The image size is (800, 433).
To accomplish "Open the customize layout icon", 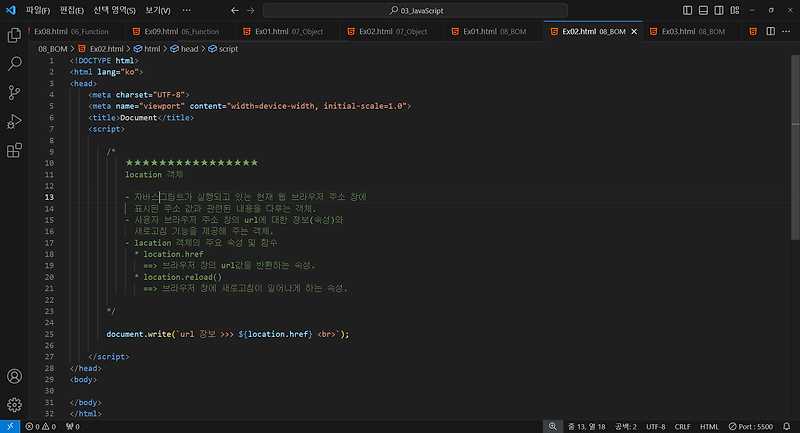I will pyautogui.click(x=735, y=10).
